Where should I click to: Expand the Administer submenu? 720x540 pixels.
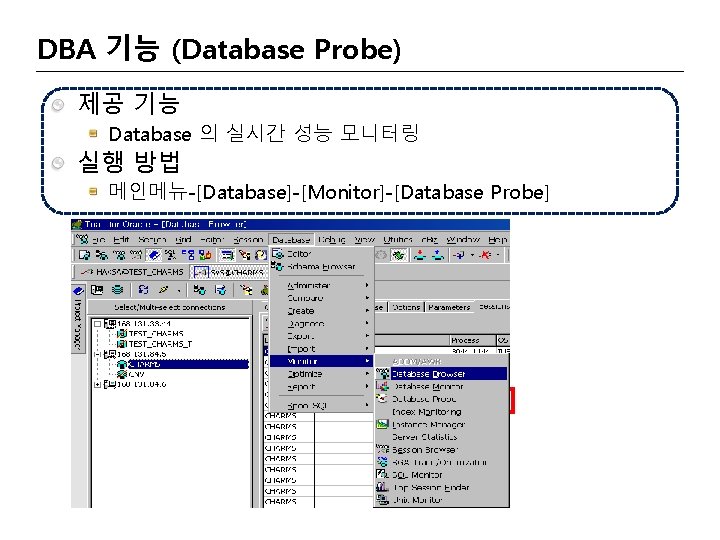pyautogui.click(x=321, y=285)
